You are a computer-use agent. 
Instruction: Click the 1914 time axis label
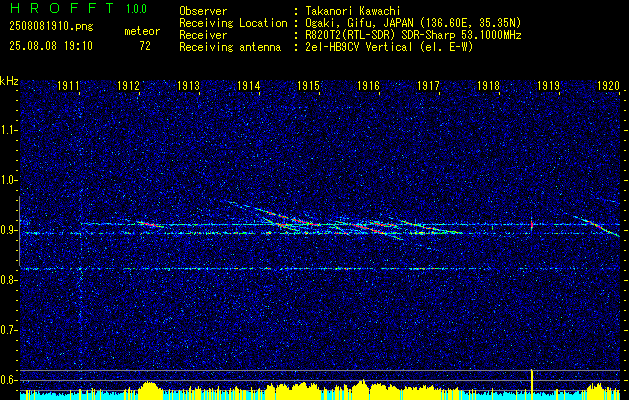[x=249, y=86]
